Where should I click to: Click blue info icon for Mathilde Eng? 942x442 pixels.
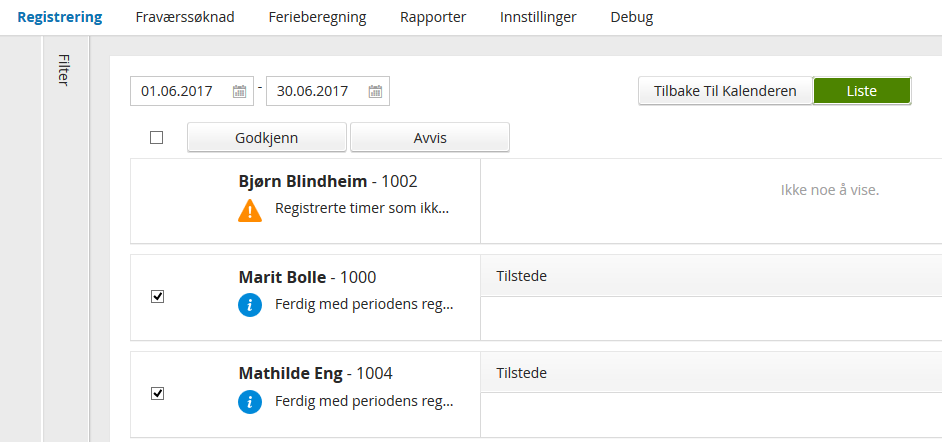coord(250,402)
